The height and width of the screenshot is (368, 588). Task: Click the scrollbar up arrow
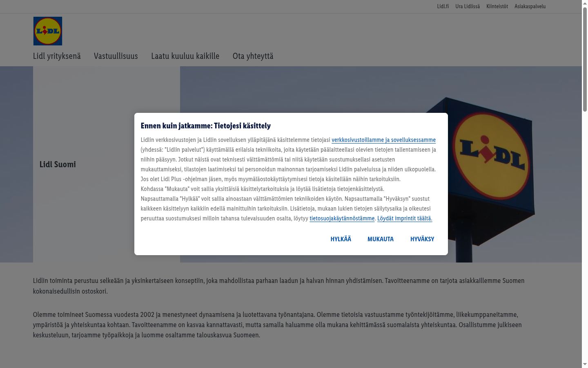pyautogui.click(x=585, y=3)
